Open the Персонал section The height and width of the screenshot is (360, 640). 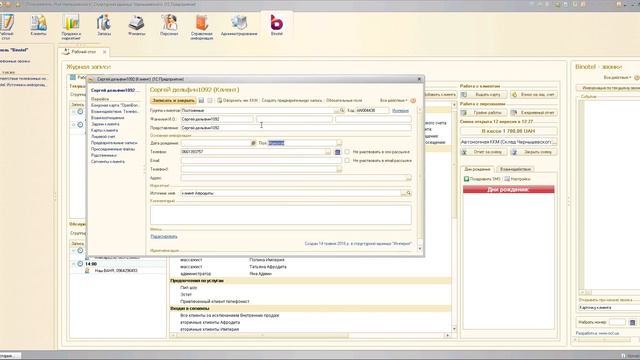pyautogui.click(x=169, y=26)
